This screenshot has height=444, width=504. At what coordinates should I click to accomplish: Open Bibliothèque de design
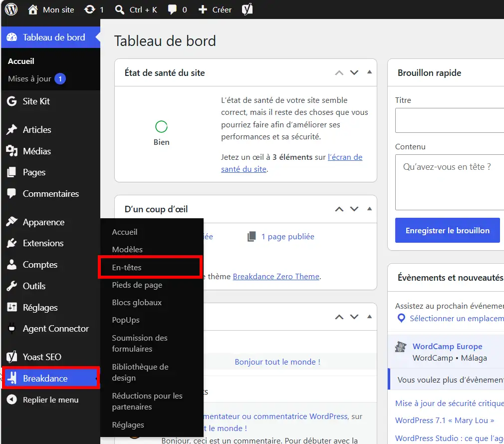click(x=140, y=372)
